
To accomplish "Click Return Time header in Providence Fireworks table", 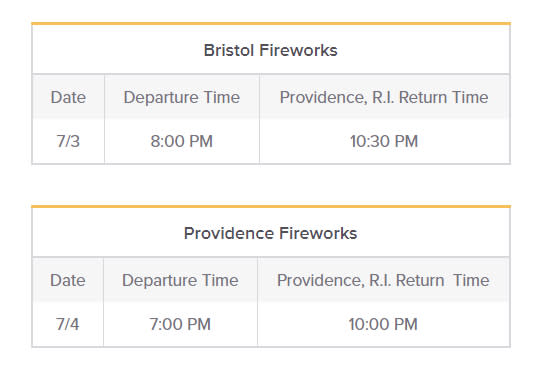I will 383,280.
